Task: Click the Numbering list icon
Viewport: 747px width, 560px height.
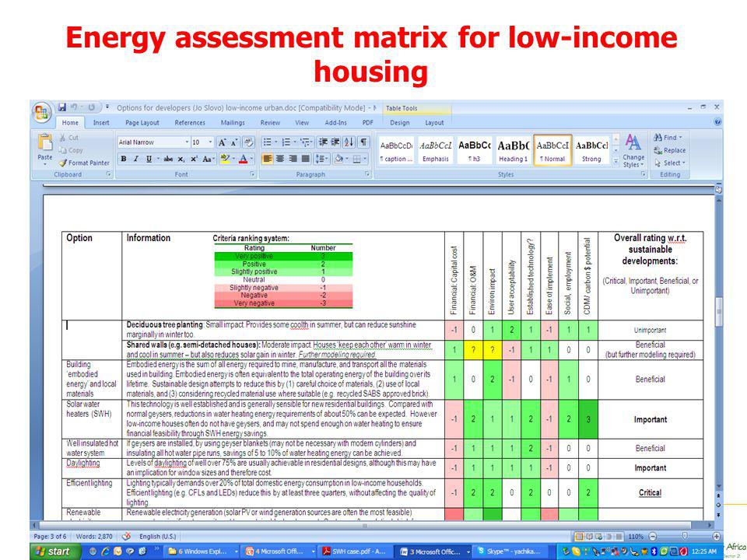Action: (287, 142)
